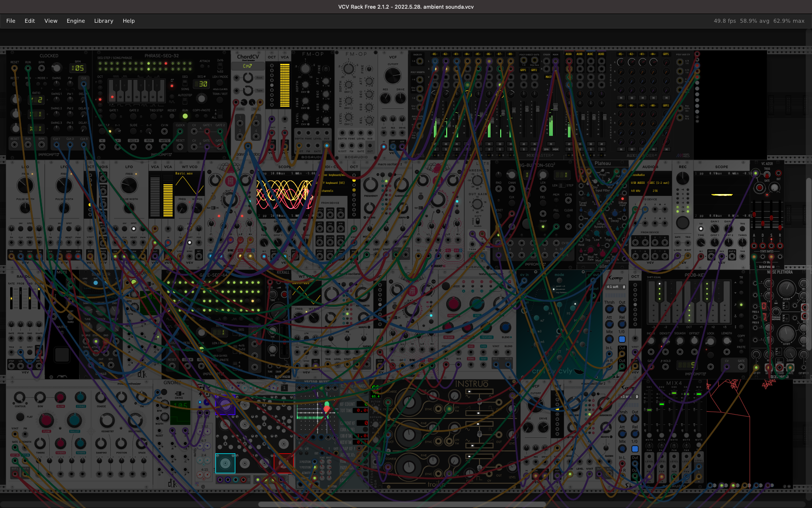Flip the 2x16 / 1x32 switch

(220, 65)
